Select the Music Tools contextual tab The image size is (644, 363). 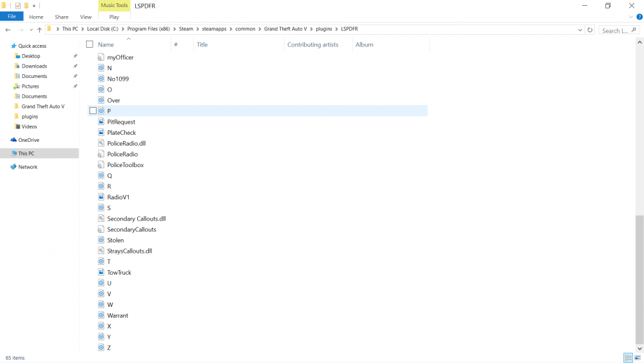(114, 5)
